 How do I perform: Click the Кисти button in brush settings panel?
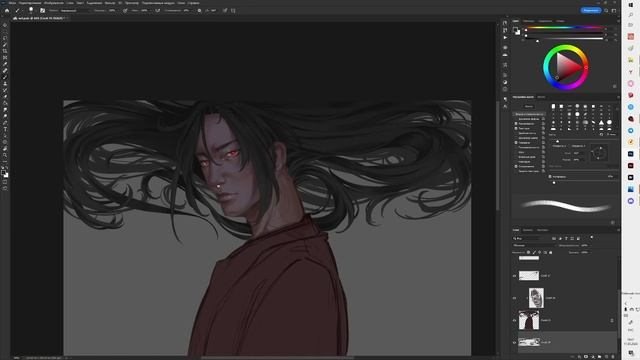[529, 106]
